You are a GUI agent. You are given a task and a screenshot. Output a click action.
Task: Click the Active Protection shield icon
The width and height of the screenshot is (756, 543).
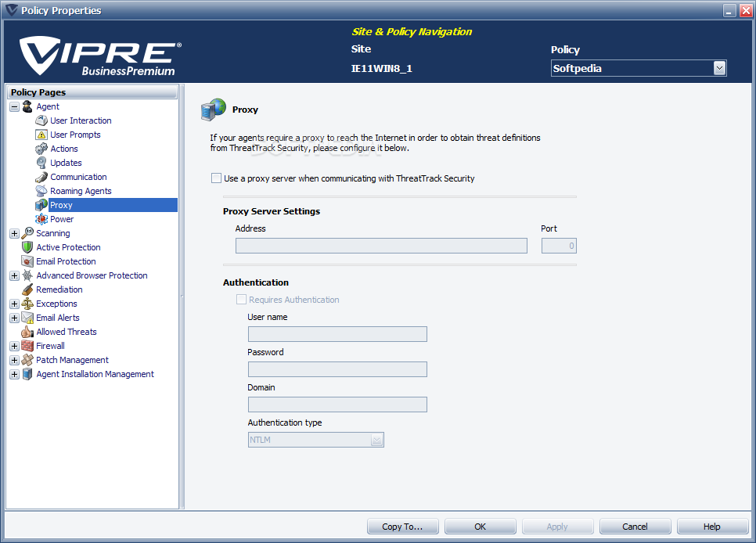[27, 247]
